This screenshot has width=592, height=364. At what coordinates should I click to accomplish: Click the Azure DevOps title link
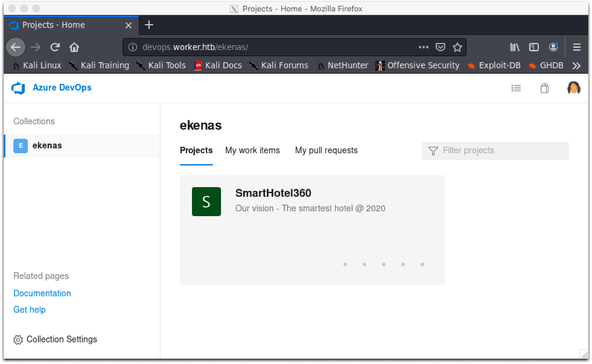coord(62,88)
